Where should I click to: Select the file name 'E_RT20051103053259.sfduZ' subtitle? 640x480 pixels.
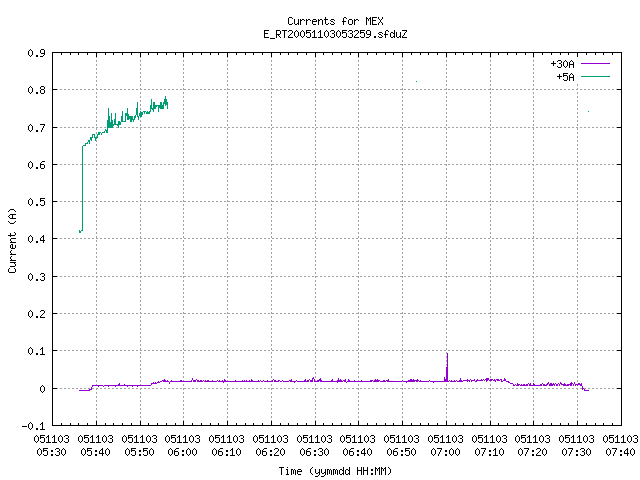335,34
